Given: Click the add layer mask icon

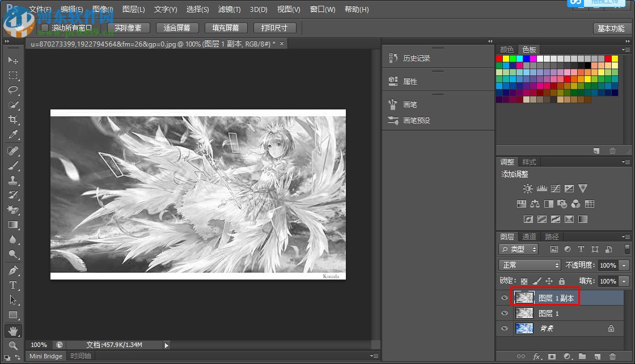Looking at the screenshot, I should pyautogui.click(x=552, y=356).
